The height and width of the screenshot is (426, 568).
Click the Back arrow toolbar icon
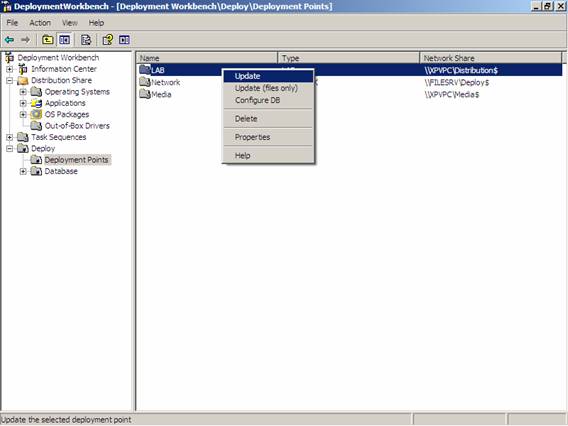(x=9, y=39)
